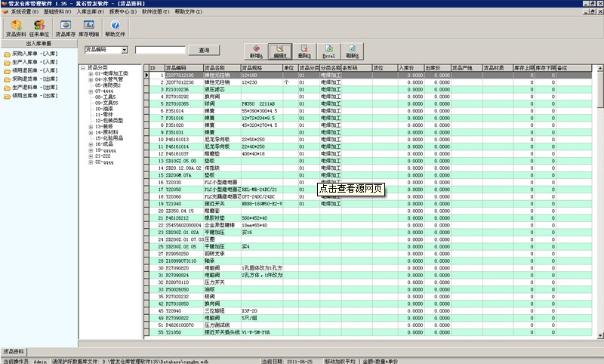Select the 08-工具5 category

[105, 97]
